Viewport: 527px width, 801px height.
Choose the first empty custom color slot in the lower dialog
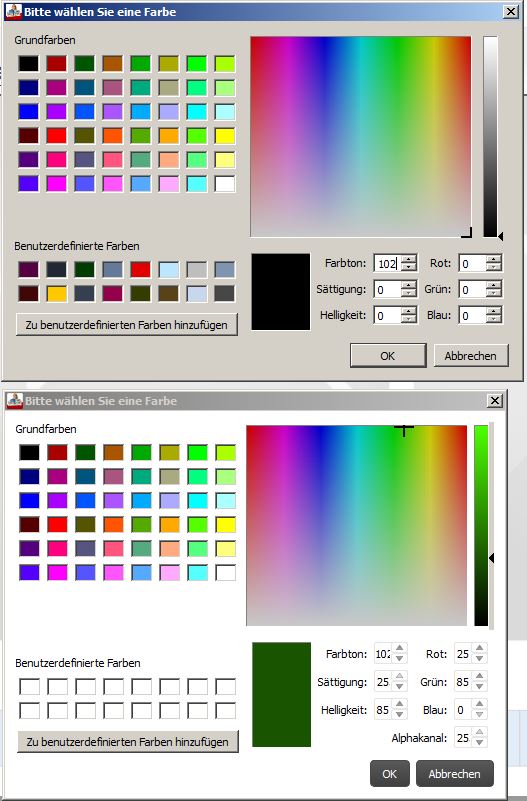(29, 687)
